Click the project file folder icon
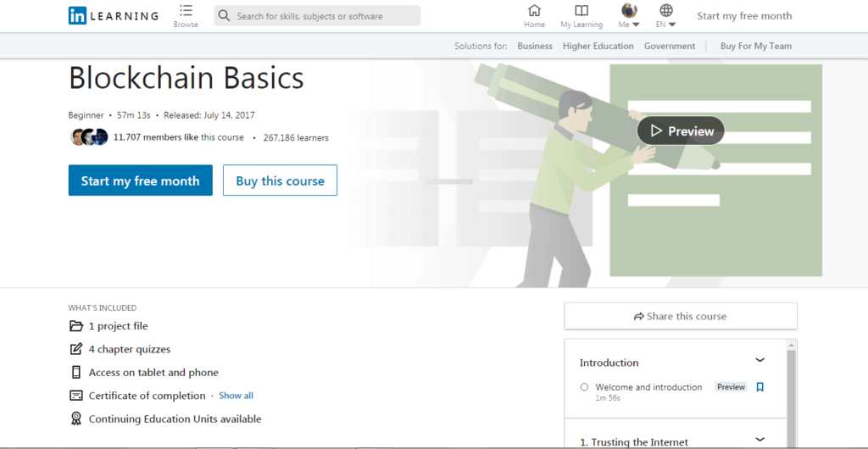 [x=75, y=325]
